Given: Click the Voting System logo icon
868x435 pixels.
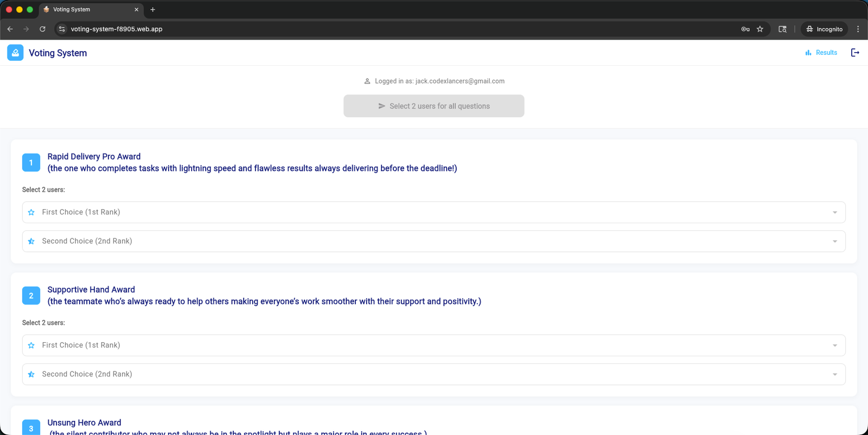Looking at the screenshot, I should (x=15, y=53).
